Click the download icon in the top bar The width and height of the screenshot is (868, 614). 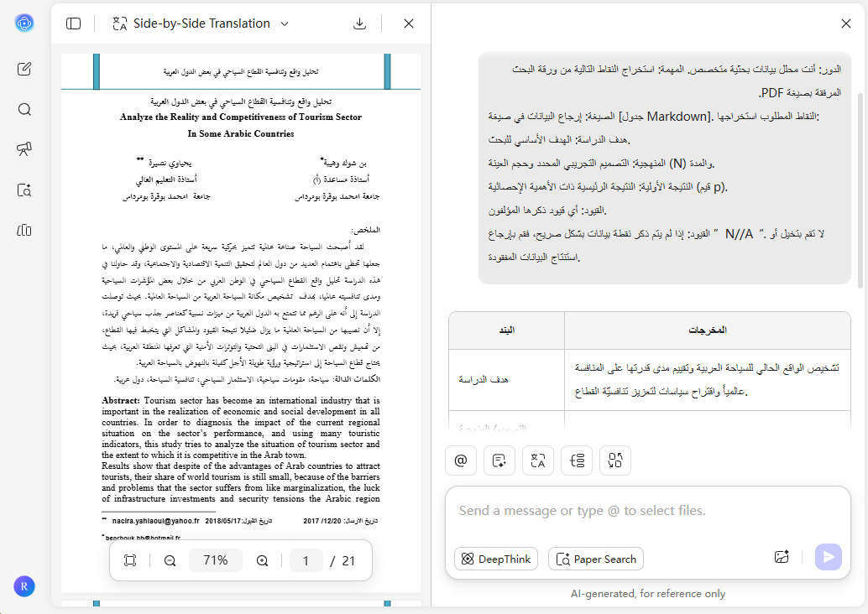point(359,23)
